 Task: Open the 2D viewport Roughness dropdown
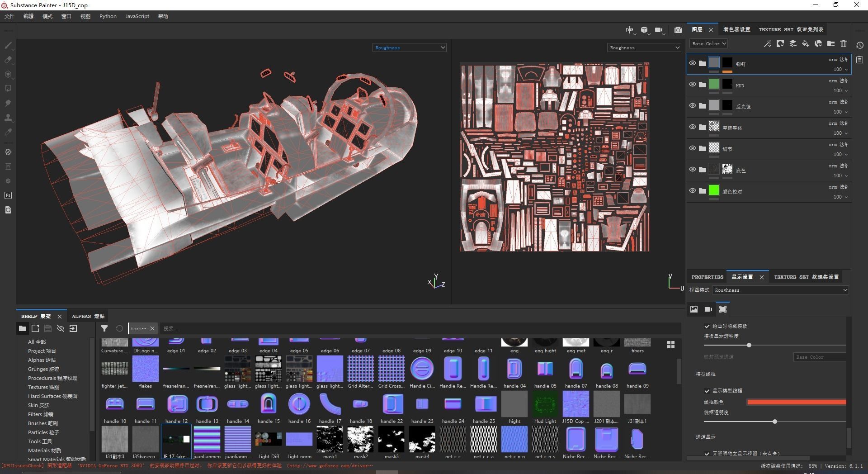click(644, 47)
